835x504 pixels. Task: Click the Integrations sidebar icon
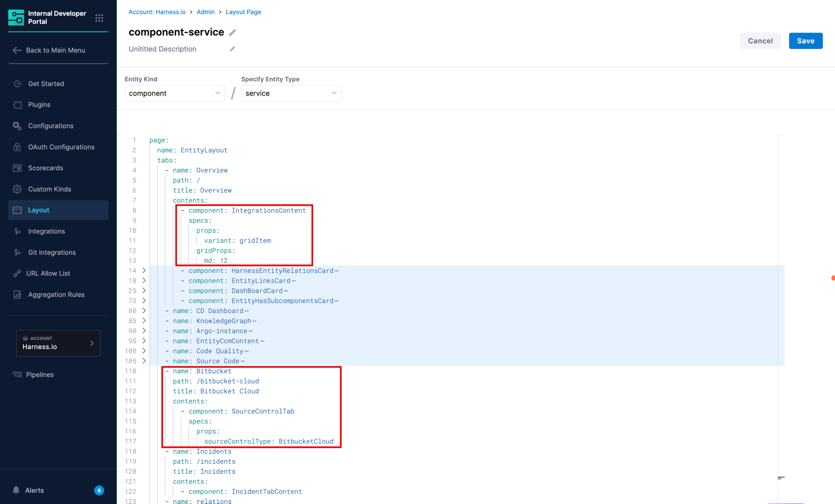pos(17,232)
